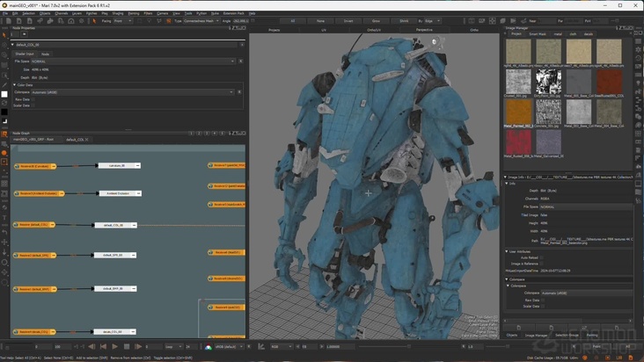
Task: Open the Smart Mask tab in Image Manager
Action: [x=538, y=34]
